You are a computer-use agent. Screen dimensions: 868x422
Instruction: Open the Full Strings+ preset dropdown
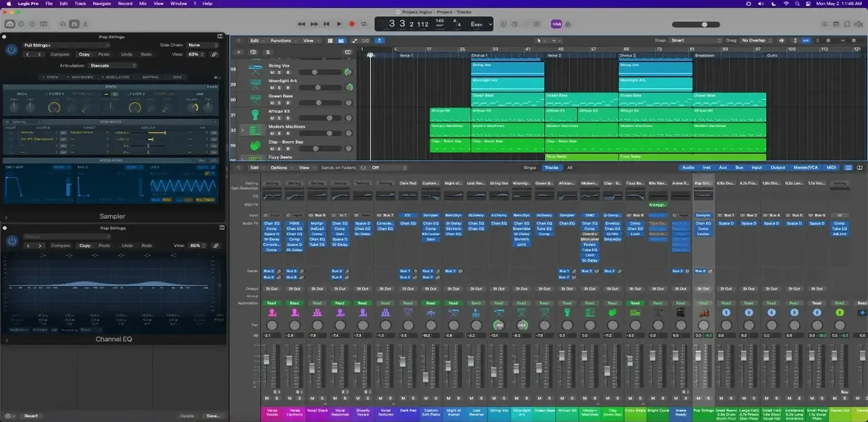coord(66,45)
